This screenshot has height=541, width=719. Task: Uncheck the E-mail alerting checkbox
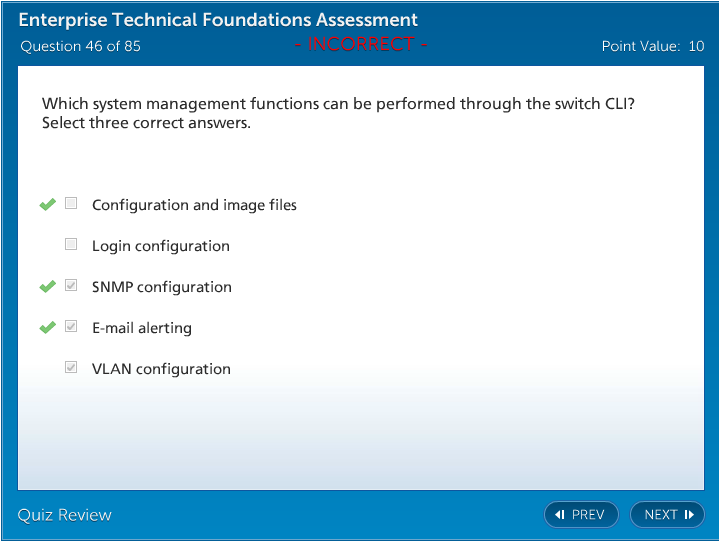pos(71,327)
